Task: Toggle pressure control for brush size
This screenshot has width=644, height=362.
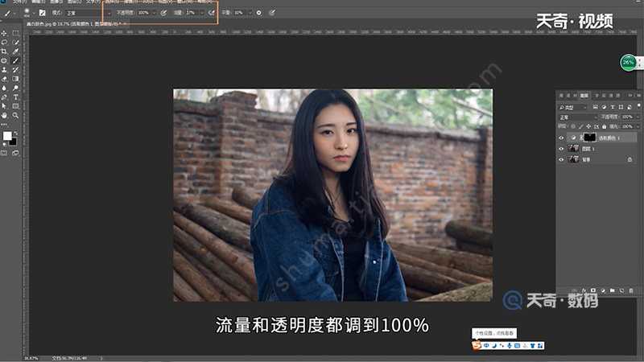Action: (272, 13)
